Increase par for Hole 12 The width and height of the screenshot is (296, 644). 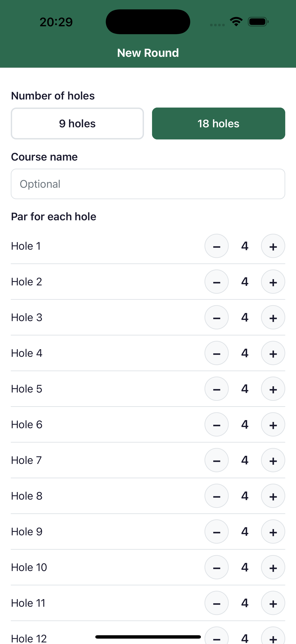[273, 637]
